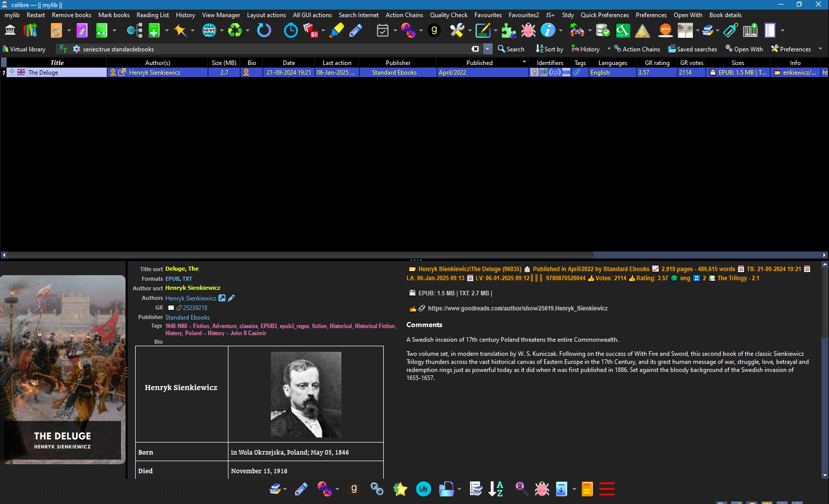This screenshot has width=829, height=504.
Task: Click the red three-lines menu icon at bottom
Action: [x=607, y=489]
